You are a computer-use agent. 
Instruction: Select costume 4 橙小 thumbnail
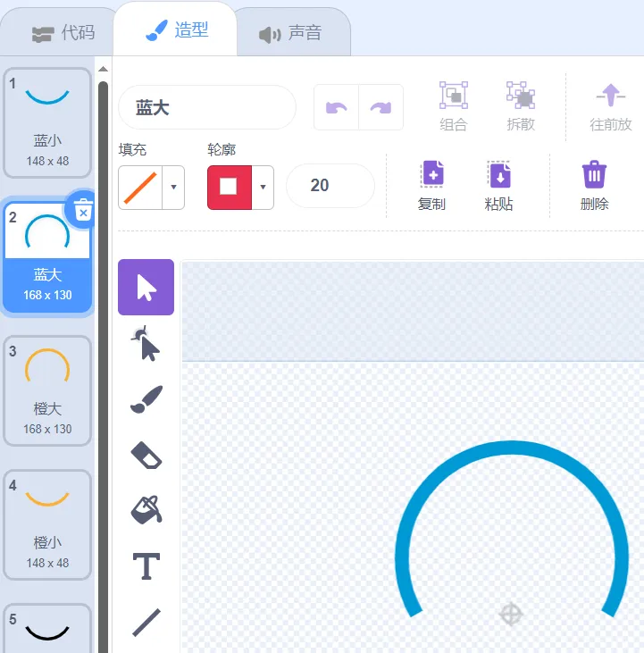[x=47, y=524]
